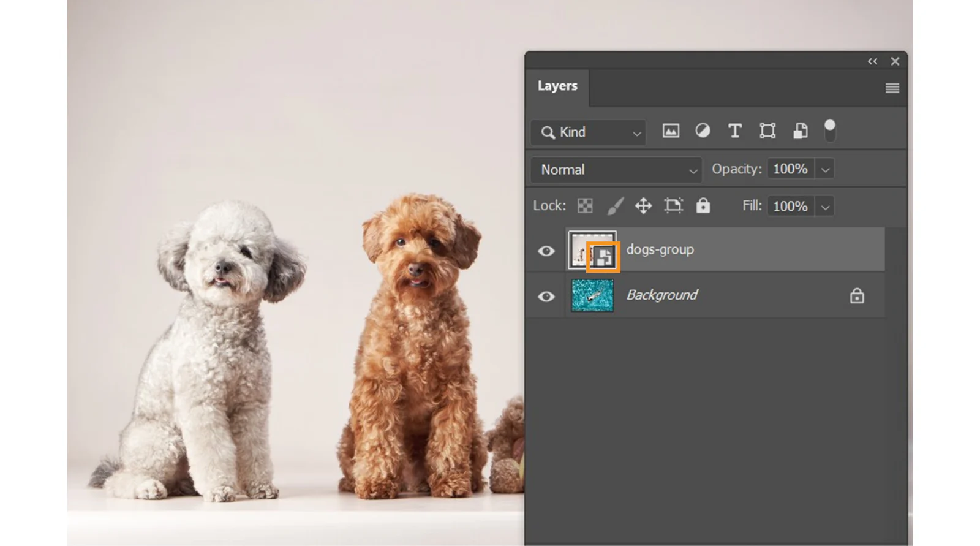Select the Background layer thumbnail
980x546 pixels.
point(592,295)
